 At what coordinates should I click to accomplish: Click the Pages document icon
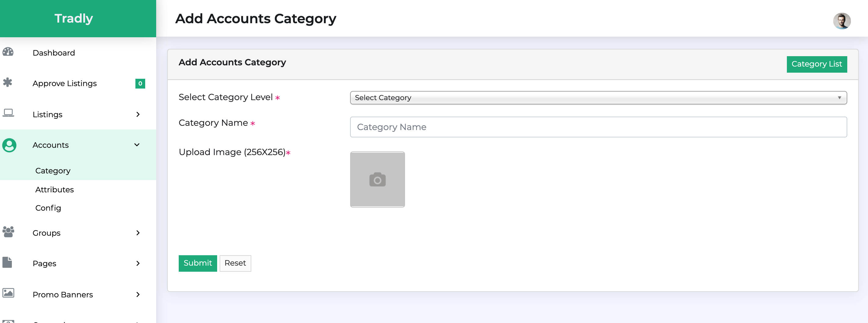(7, 262)
